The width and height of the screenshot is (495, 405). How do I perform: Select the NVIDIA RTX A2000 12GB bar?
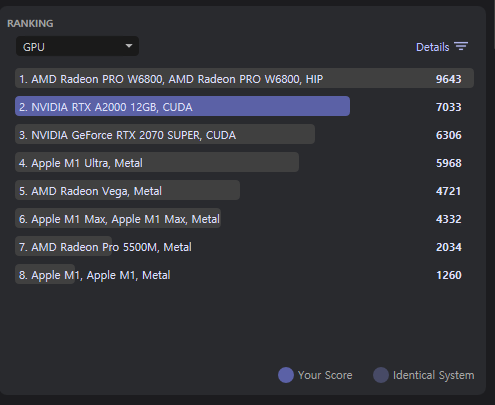click(182, 106)
